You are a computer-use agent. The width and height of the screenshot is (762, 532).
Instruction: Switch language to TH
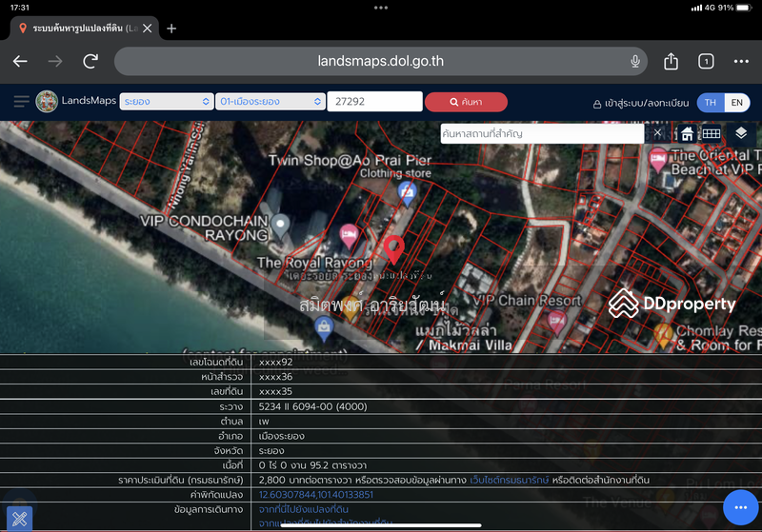711,103
